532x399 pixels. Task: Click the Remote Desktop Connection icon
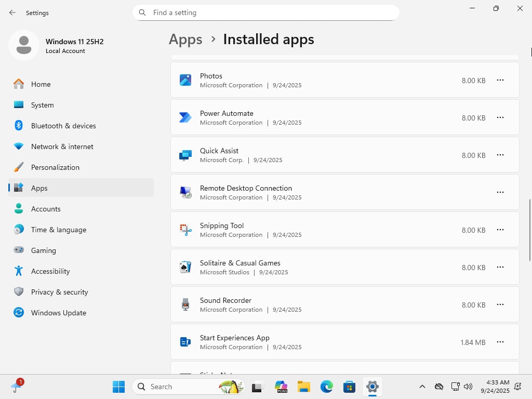point(185,192)
